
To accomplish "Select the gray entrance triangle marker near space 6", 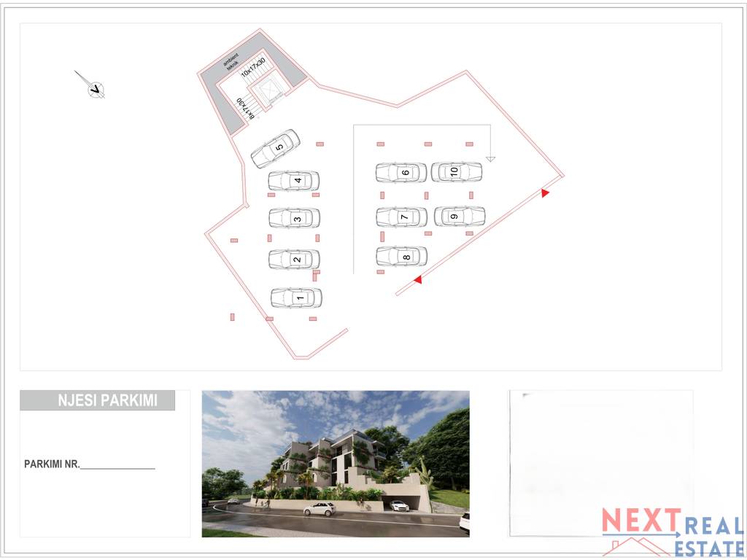I will click(x=491, y=157).
